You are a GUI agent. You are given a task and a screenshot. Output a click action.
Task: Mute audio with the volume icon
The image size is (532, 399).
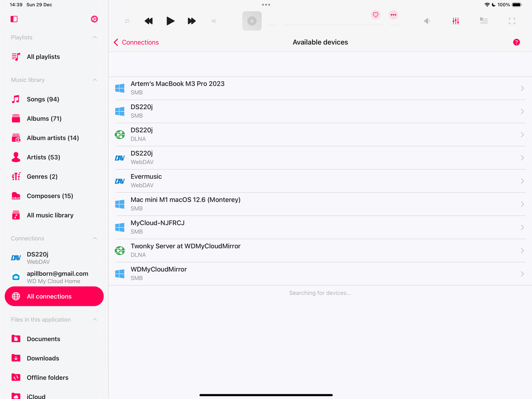[x=427, y=21]
